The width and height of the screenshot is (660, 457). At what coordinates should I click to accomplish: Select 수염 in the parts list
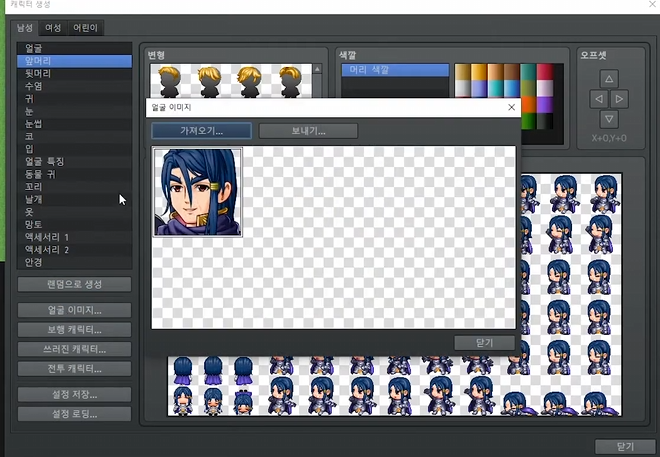pos(75,86)
